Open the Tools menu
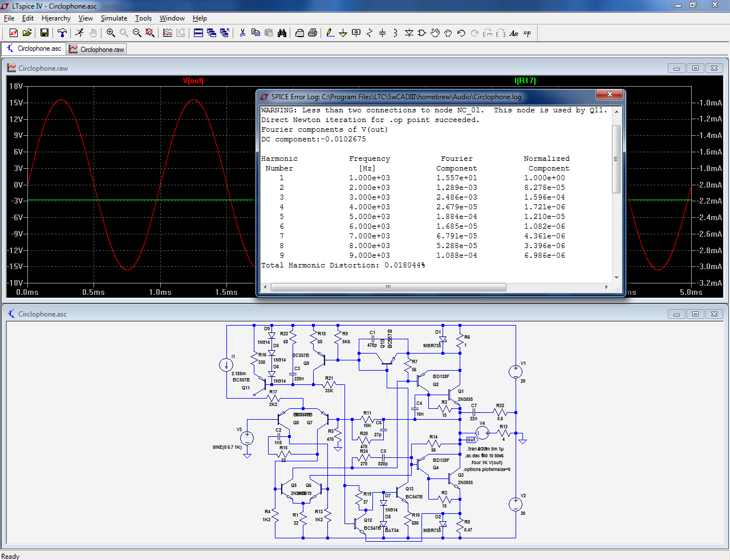The height and width of the screenshot is (560, 730). click(143, 18)
